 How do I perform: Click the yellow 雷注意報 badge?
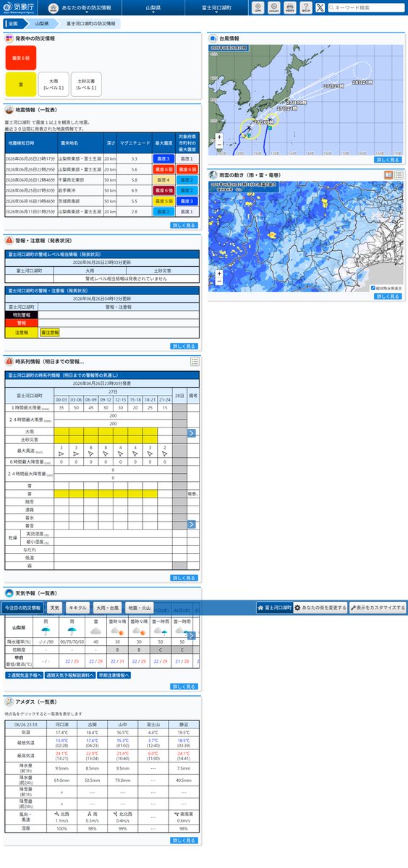[x=50, y=332]
